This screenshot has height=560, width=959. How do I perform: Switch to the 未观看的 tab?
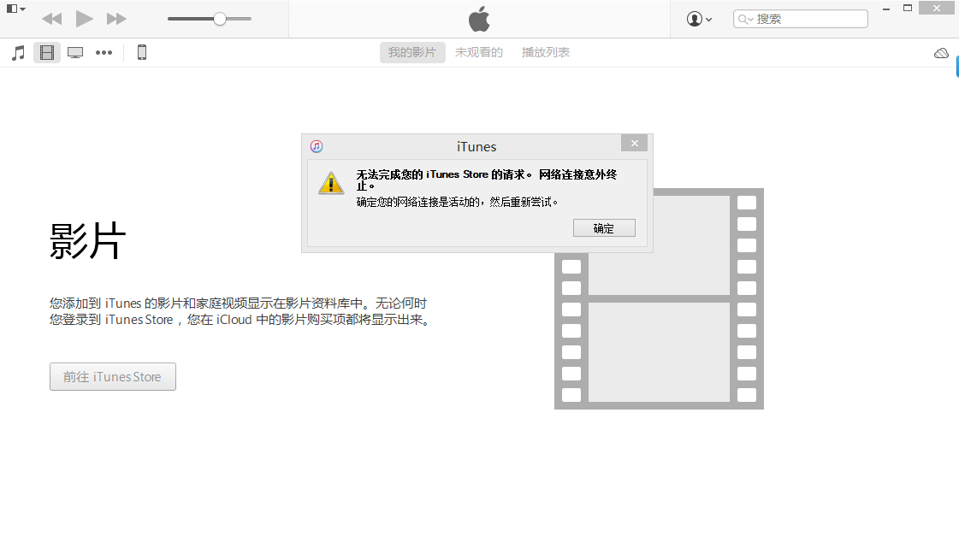click(479, 52)
